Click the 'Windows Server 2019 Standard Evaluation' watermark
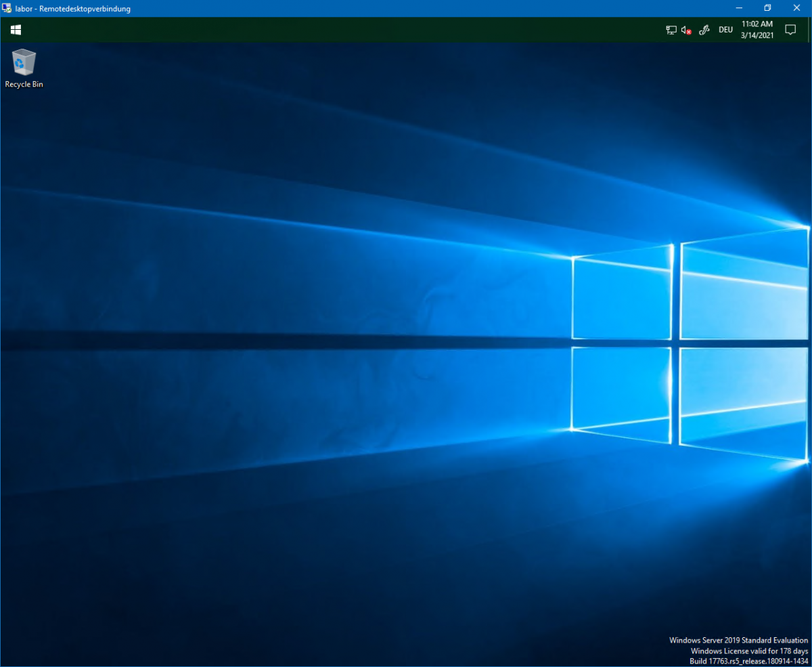 click(x=738, y=640)
